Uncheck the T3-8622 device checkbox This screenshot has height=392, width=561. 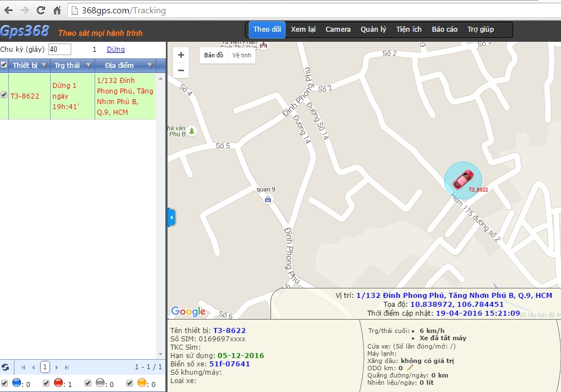pyautogui.click(x=4, y=95)
